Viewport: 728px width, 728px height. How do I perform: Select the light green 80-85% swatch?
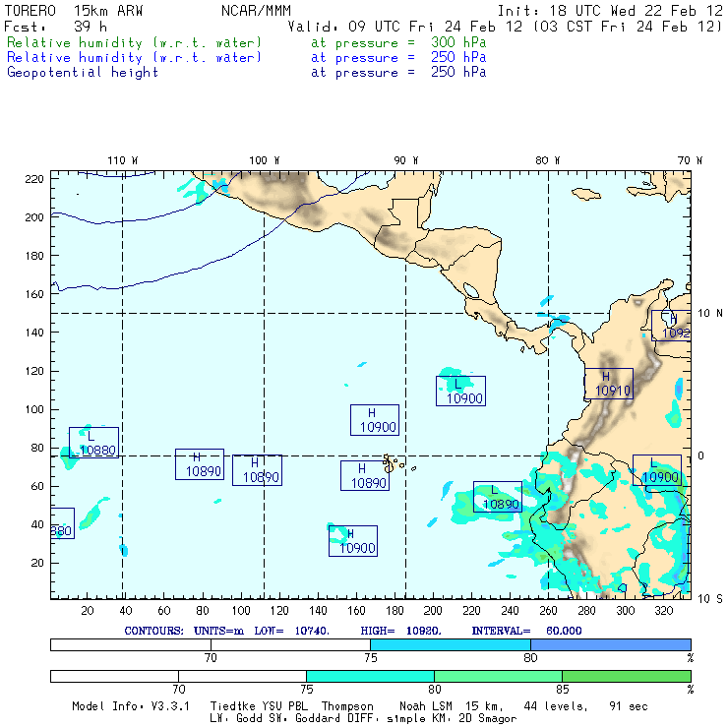pyautogui.click(x=498, y=676)
